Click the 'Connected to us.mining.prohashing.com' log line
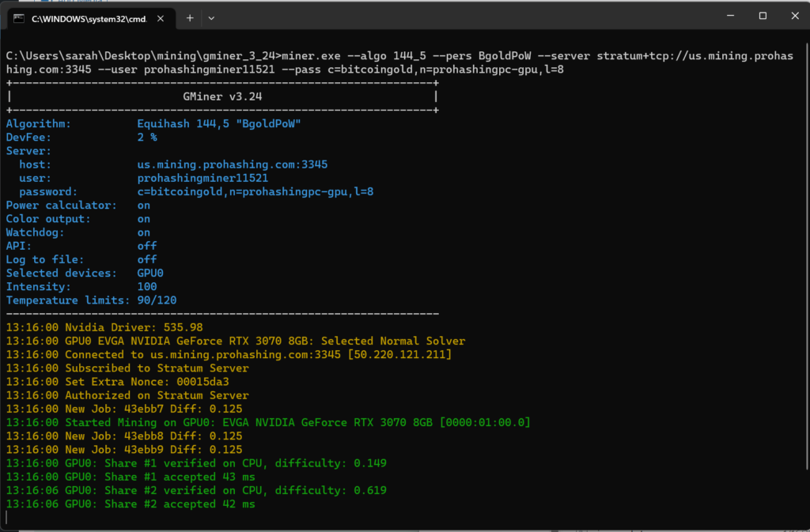 pyautogui.click(x=229, y=354)
